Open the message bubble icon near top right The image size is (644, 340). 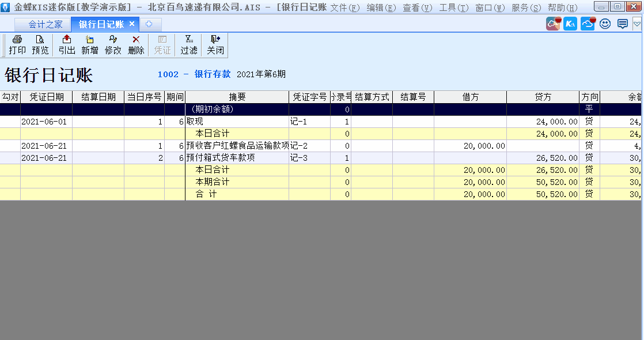[x=622, y=24]
